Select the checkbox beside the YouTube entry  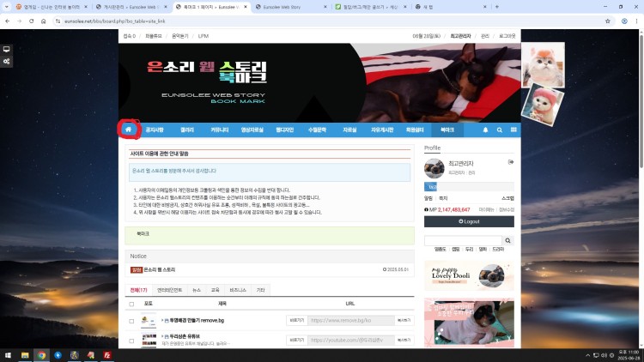(x=131, y=340)
